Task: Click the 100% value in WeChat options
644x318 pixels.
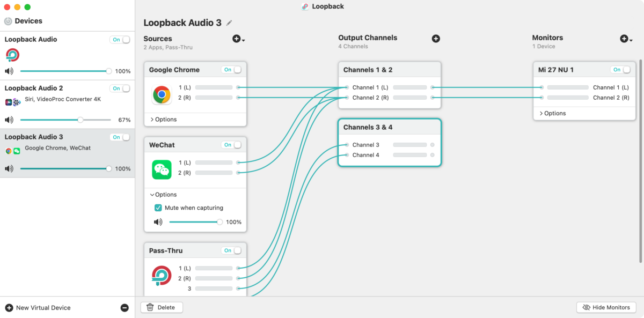Action: coord(233,222)
